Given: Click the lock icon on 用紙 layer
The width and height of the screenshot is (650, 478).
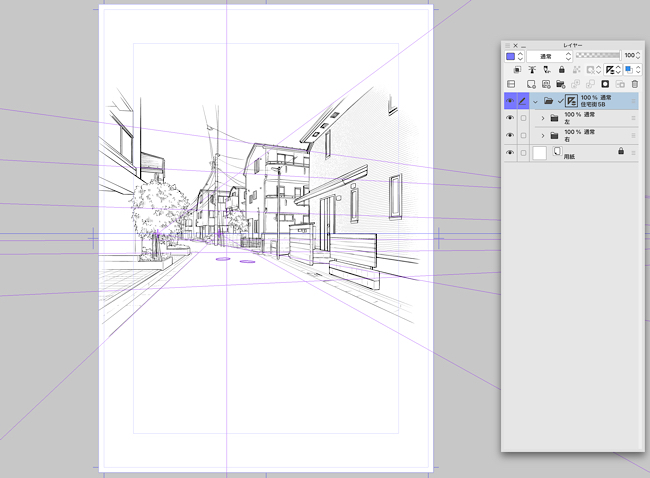Looking at the screenshot, I should point(621,151).
